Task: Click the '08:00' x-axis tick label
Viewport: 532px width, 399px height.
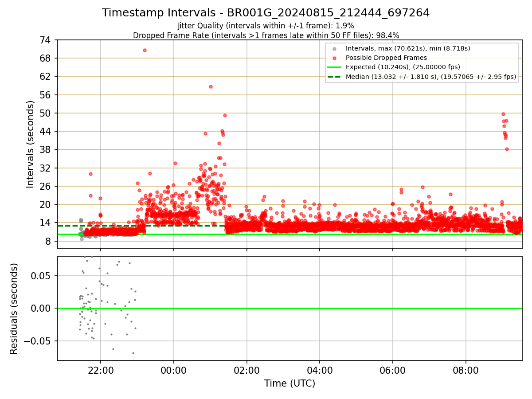Action: point(465,371)
